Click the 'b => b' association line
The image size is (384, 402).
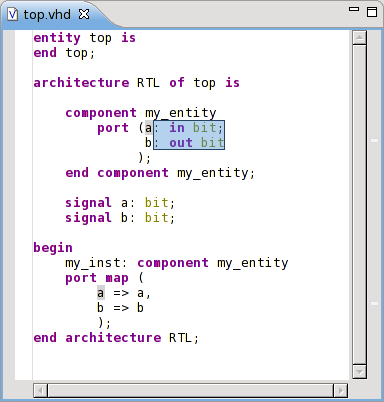coord(120,308)
